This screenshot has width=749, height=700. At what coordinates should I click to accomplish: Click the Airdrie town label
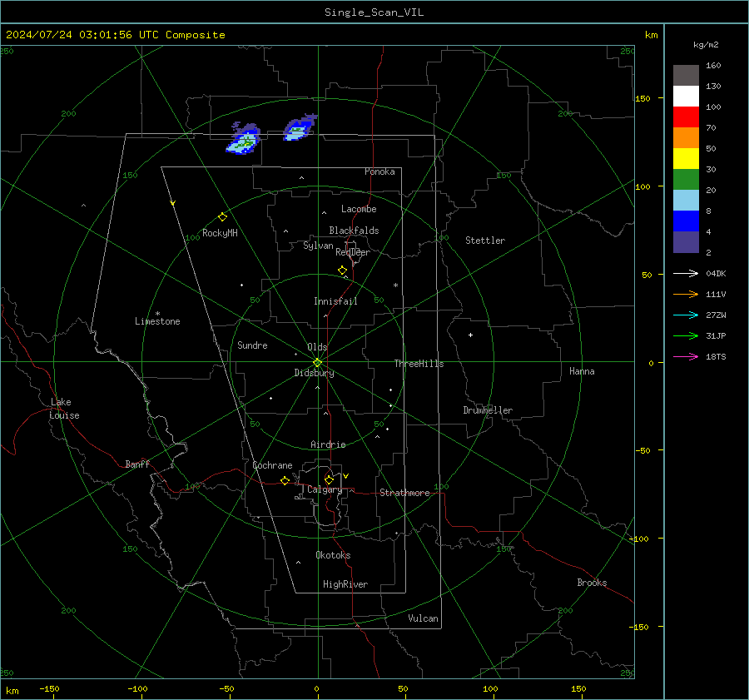point(328,444)
